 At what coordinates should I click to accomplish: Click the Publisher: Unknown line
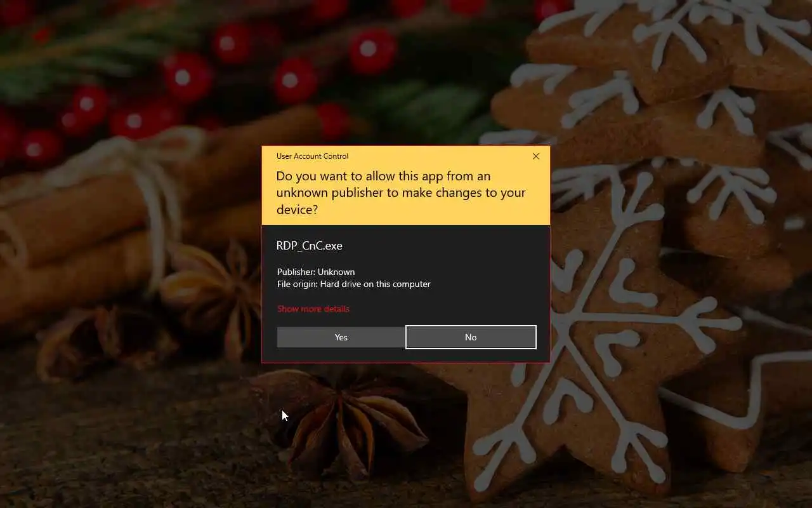click(316, 272)
